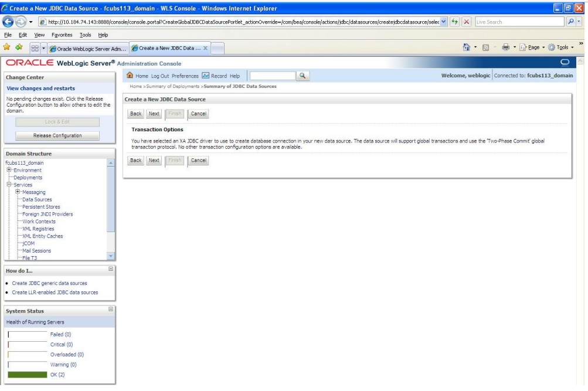This screenshot has height=391, width=588.
Task: Click the Print icon in toolbar
Action: pos(505,47)
